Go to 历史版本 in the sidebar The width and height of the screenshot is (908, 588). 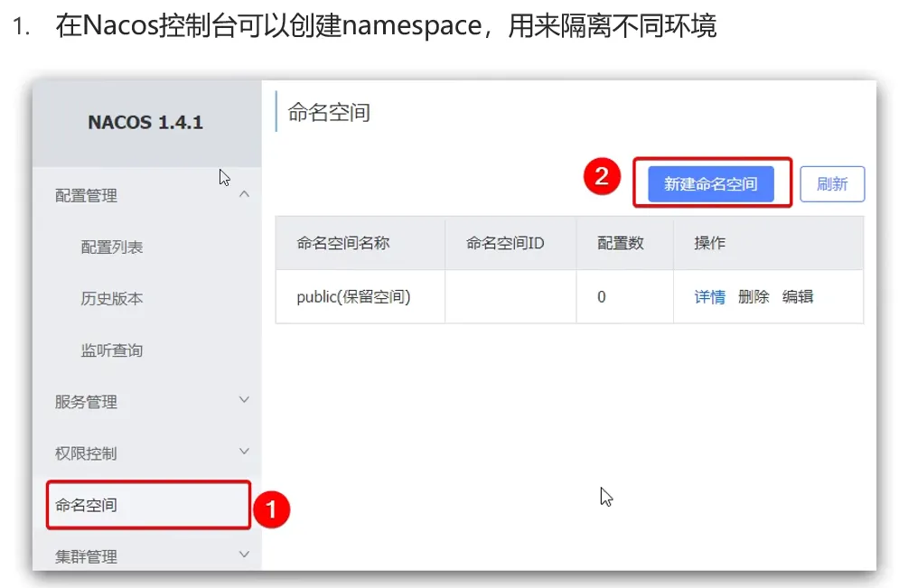click(x=112, y=298)
